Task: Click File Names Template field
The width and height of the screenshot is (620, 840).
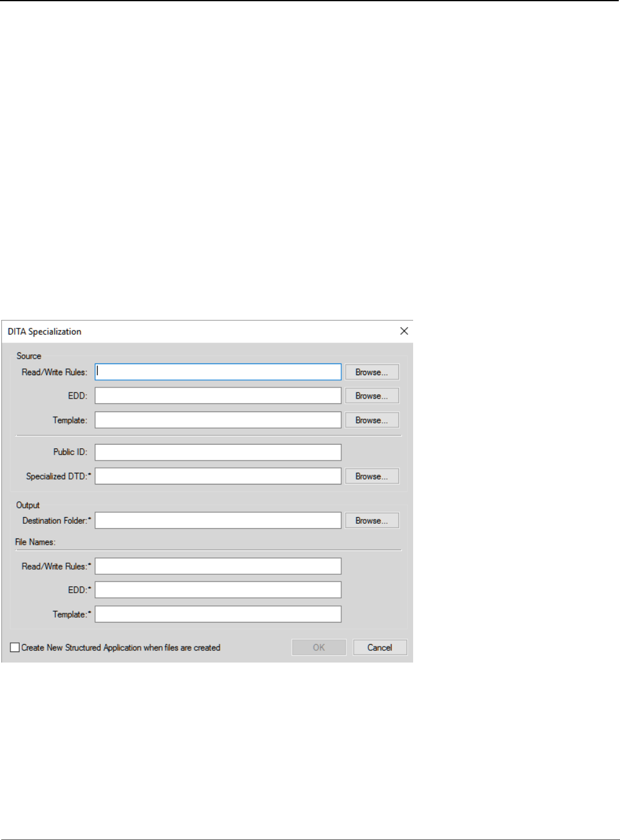Action: coord(218,614)
